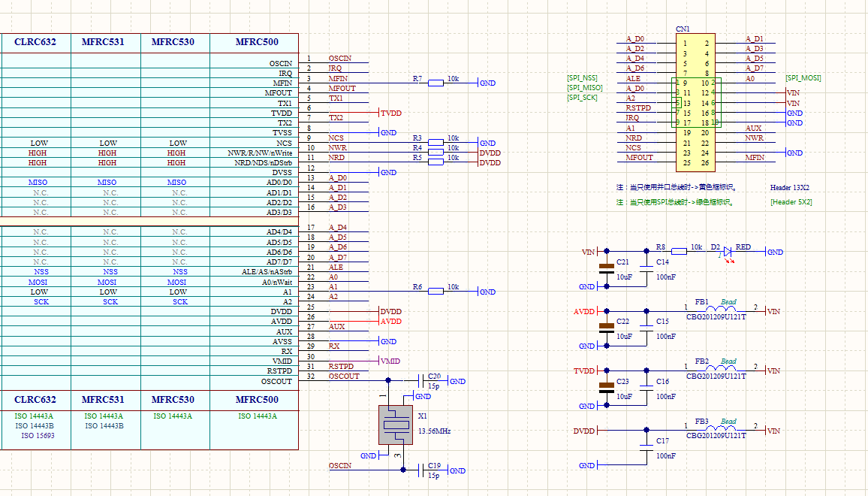Select pin name AD4/D4

279,231
